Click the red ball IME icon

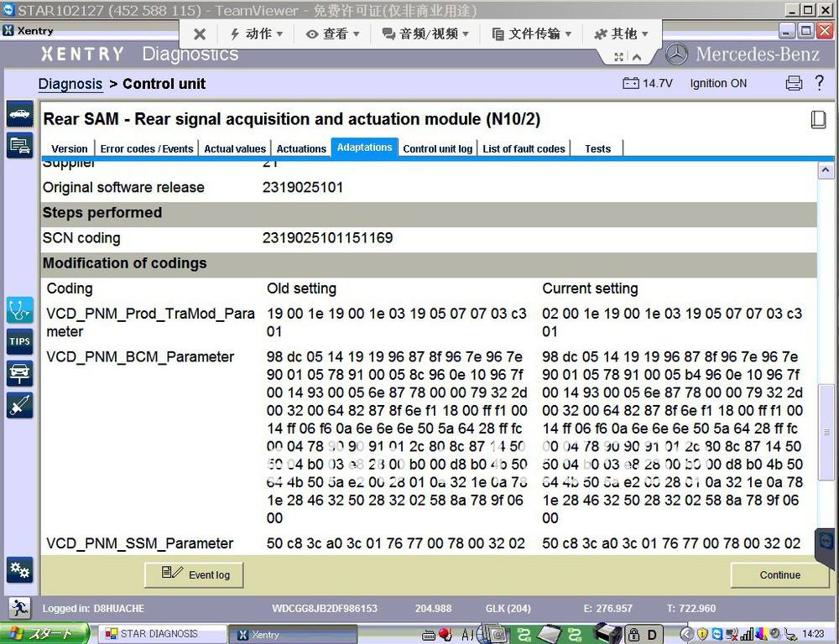point(446,635)
